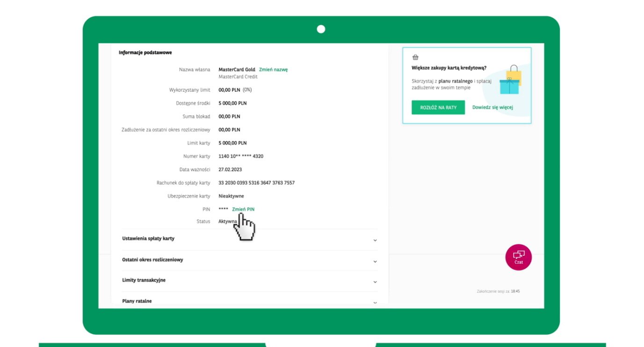This screenshot has width=644, height=347.
Task: Expand chevron beside Limity transakcyjne
Action: pos(375,282)
